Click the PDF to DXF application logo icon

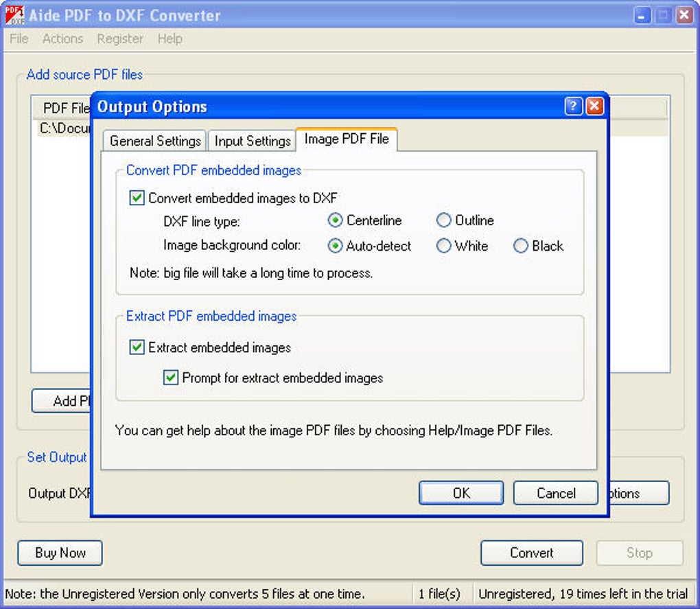click(x=14, y=14)
